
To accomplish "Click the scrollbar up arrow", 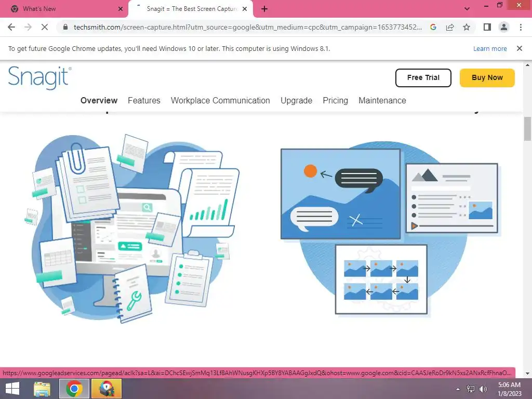I will (x=527, y=65).
